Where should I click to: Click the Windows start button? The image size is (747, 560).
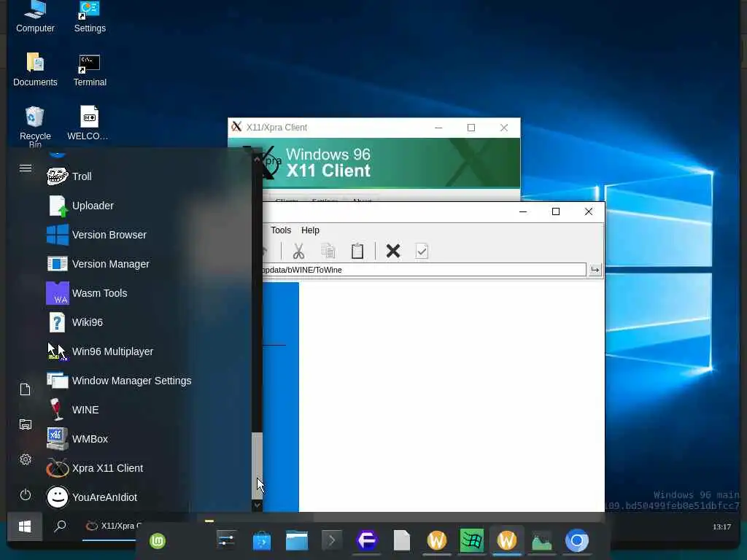pyautogui.click(x=25, y=526)
